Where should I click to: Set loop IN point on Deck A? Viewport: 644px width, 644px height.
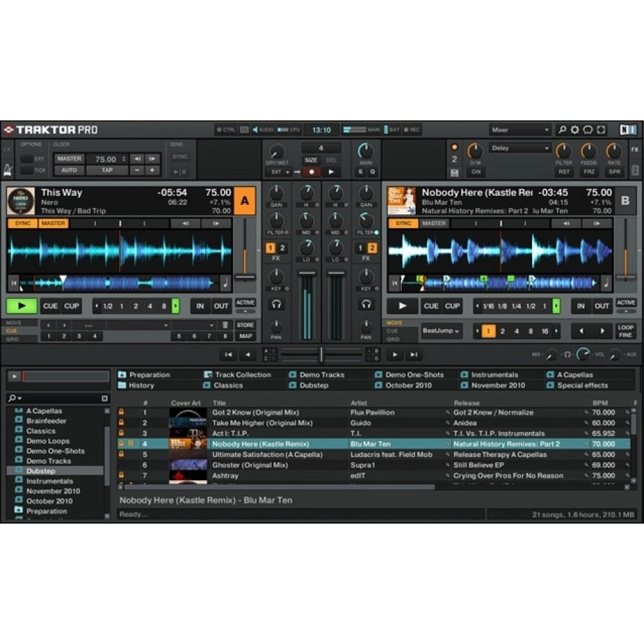tap(200, 306)
